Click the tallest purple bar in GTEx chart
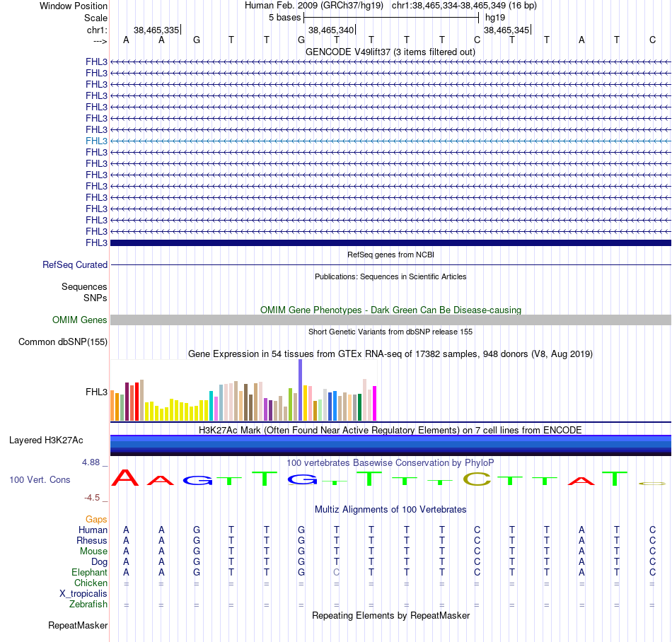Image resolution: width=672 pixels, height=642 pixels. pos(301,390)
